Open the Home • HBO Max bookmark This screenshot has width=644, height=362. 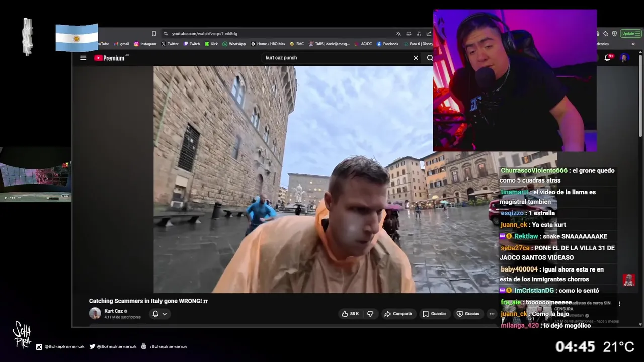pyautogui.click(x=268, y=44)
